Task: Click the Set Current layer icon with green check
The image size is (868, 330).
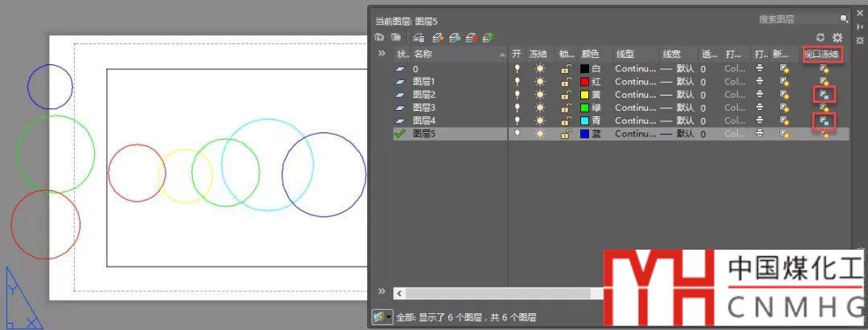Action: point(488,37)
